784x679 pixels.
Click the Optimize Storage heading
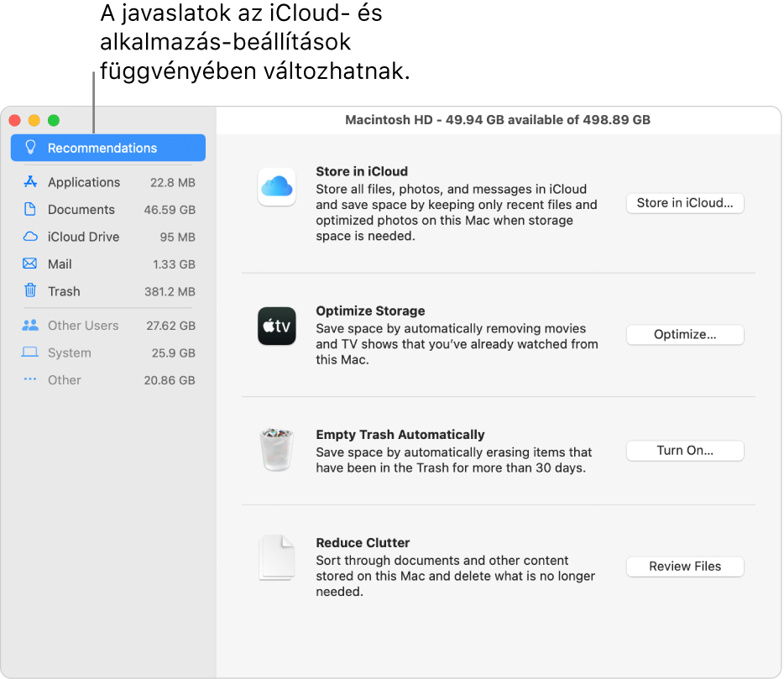(x=370, y=311)
